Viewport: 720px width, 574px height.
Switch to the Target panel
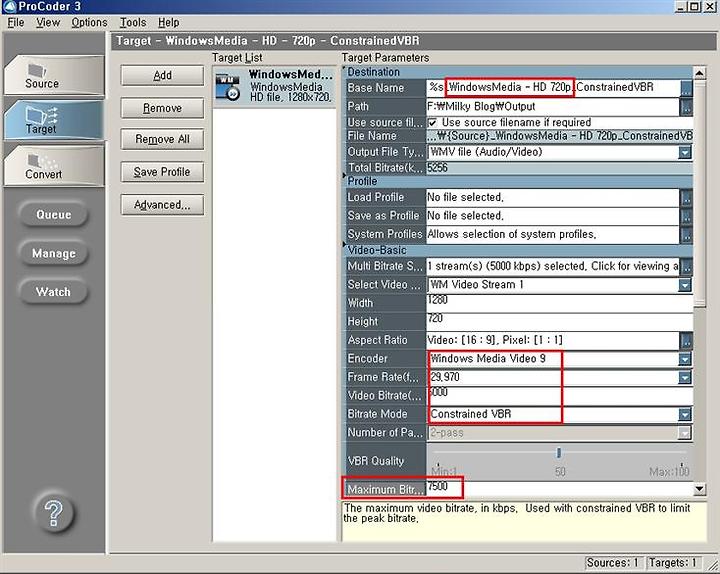tap(54, 120)
